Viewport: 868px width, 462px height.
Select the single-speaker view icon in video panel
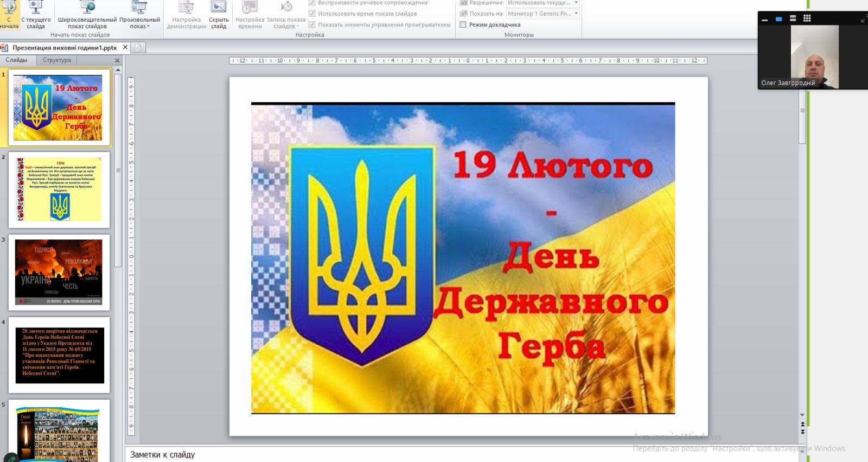778,19
